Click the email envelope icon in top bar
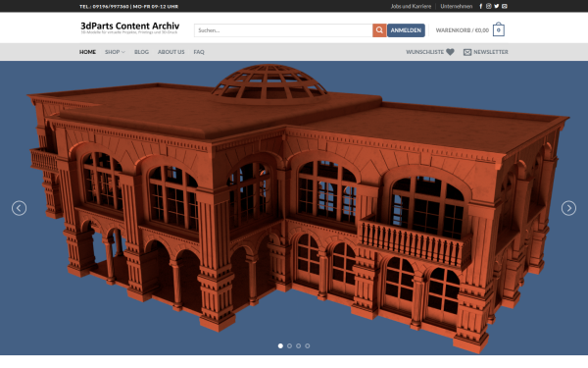Screen dimensions: 588x368 (505, 6)
